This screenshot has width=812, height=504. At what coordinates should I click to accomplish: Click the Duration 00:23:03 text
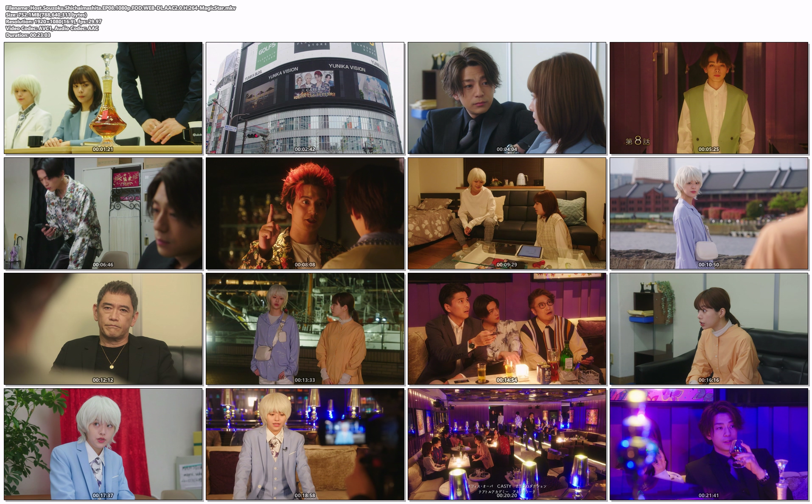coord(28,35)
